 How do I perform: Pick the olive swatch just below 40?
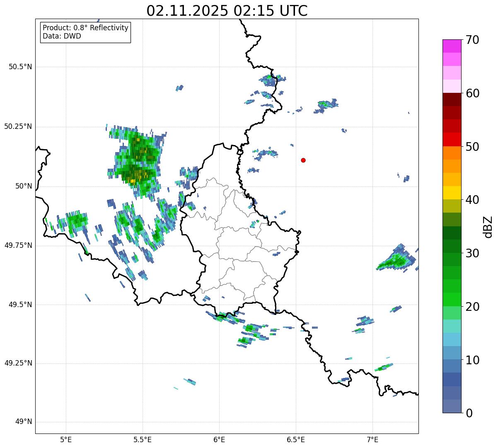[452, 206]
